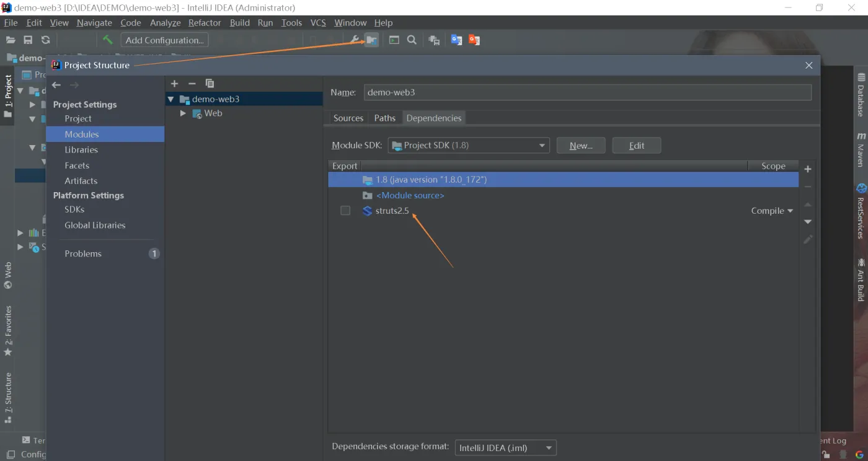
Task: Click the Edit SDK button
Action: pos(637,146)
